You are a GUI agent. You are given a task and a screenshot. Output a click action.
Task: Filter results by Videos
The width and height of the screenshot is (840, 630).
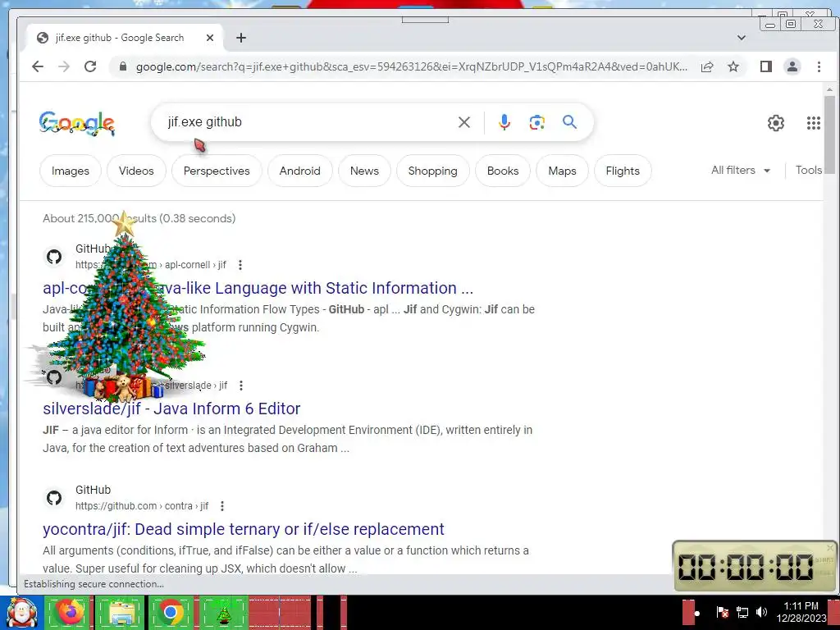tap(136, 171)
